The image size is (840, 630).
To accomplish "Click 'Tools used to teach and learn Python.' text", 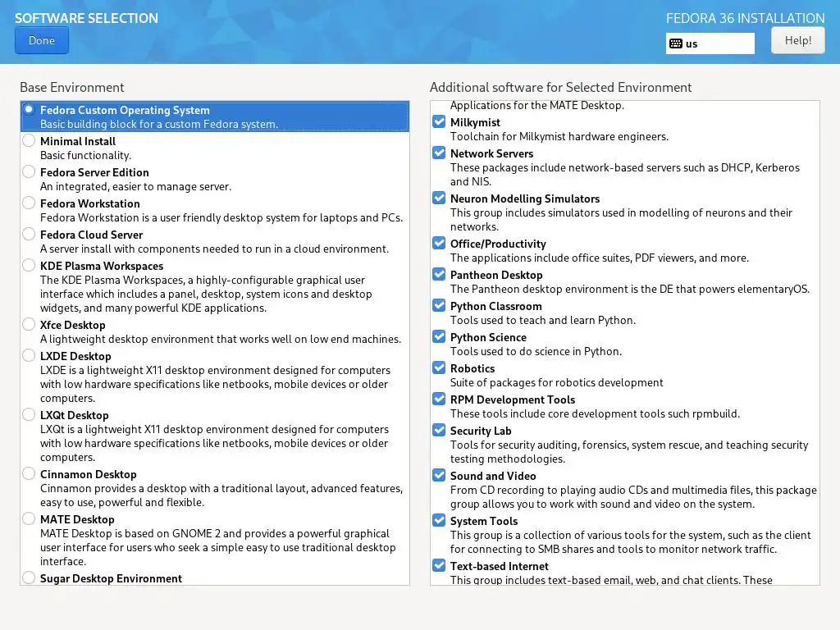I will (x=543, y=321).
